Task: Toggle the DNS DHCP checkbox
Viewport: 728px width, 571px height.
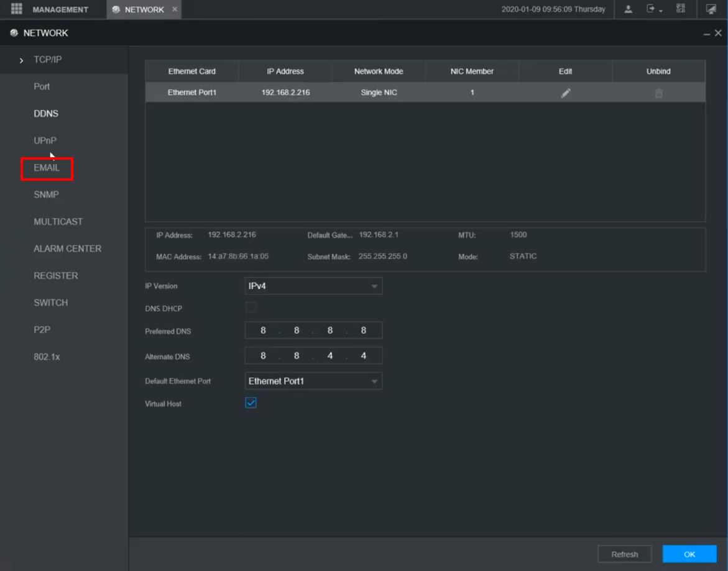Action: coord(251,308)
